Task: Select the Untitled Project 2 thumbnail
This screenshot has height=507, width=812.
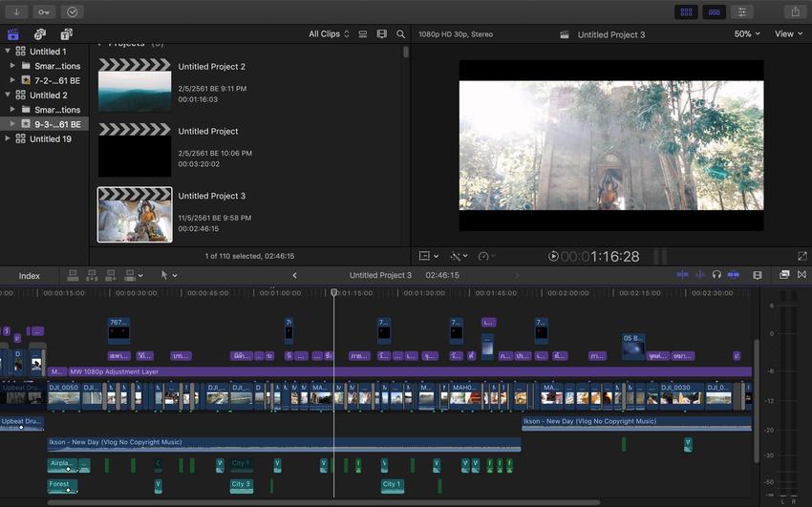Action: tap(135, 85)
